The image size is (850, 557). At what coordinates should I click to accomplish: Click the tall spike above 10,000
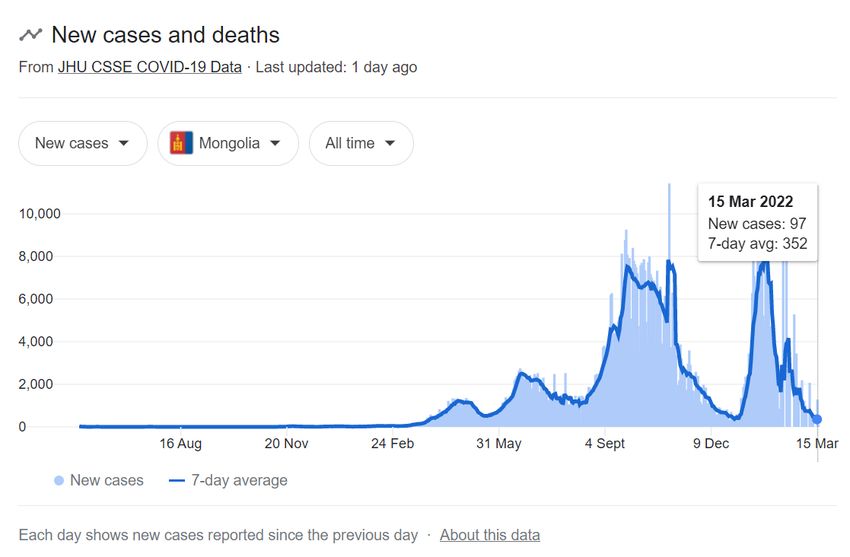coord(669,198)
